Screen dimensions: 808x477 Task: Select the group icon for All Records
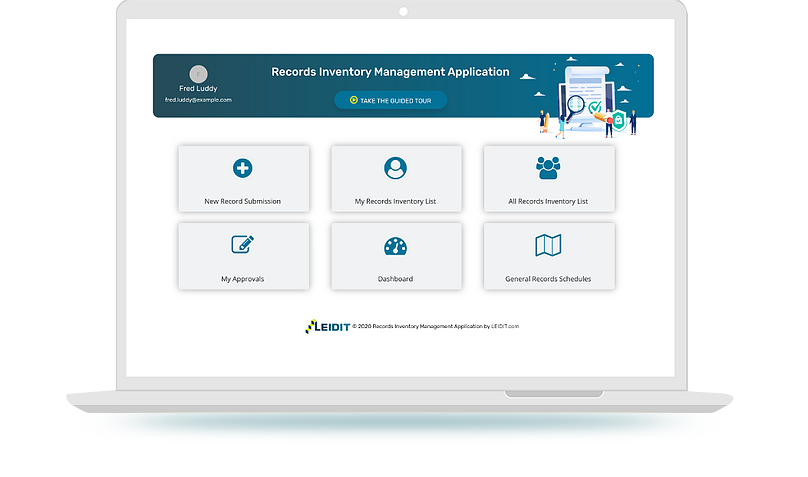(548, 168)
